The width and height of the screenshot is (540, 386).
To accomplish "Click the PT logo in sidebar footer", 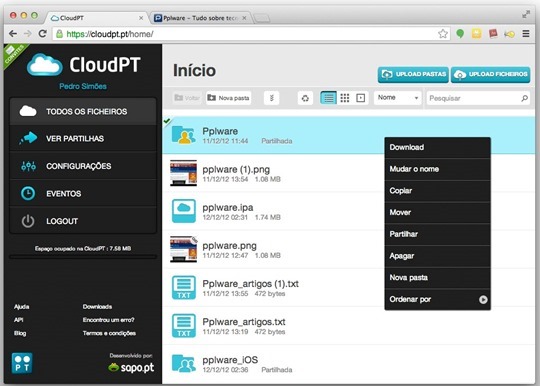I will pos(22,363).
